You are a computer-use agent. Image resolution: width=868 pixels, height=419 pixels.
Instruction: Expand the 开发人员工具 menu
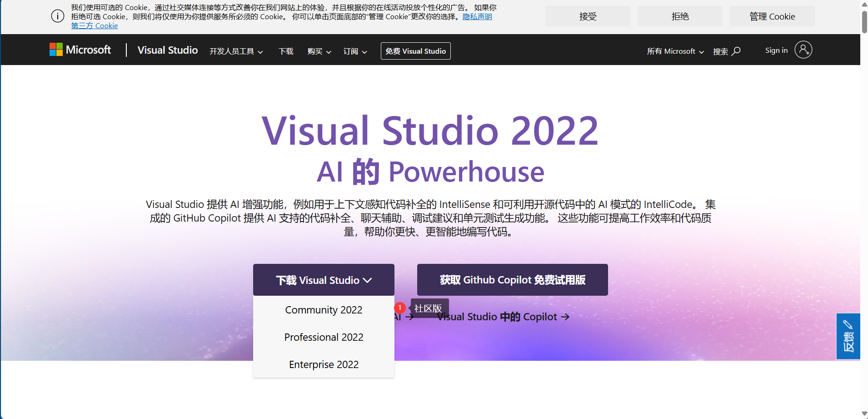pos(236,51)
